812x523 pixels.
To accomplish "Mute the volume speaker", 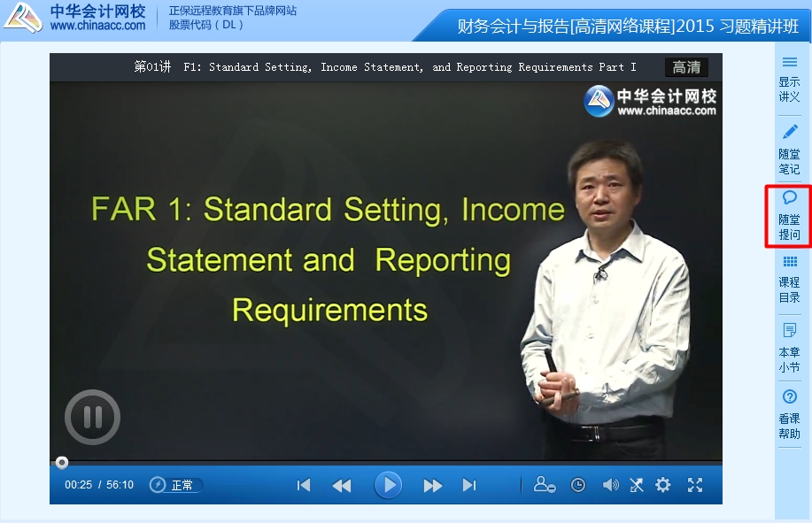I will coord(611,485).
